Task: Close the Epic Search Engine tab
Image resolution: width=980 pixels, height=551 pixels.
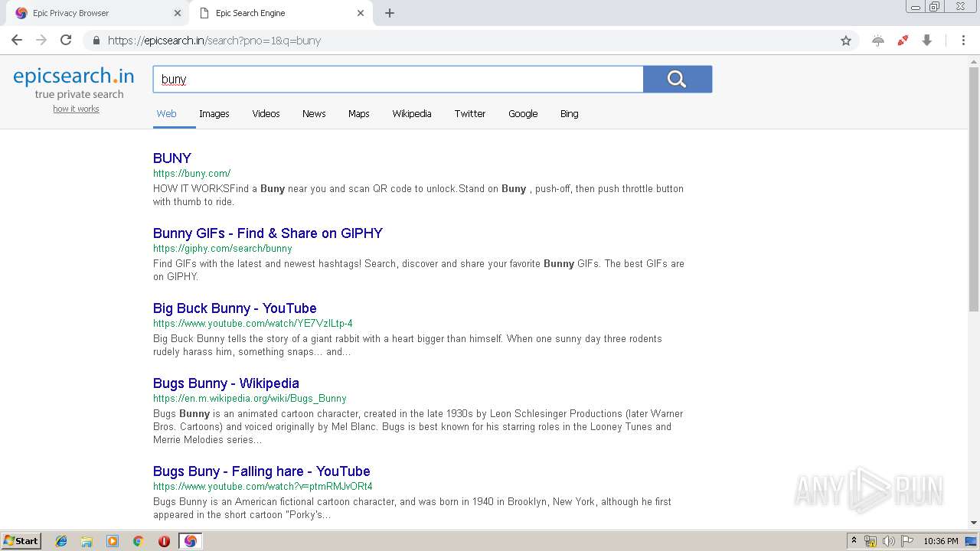Action: coord(361,13)
